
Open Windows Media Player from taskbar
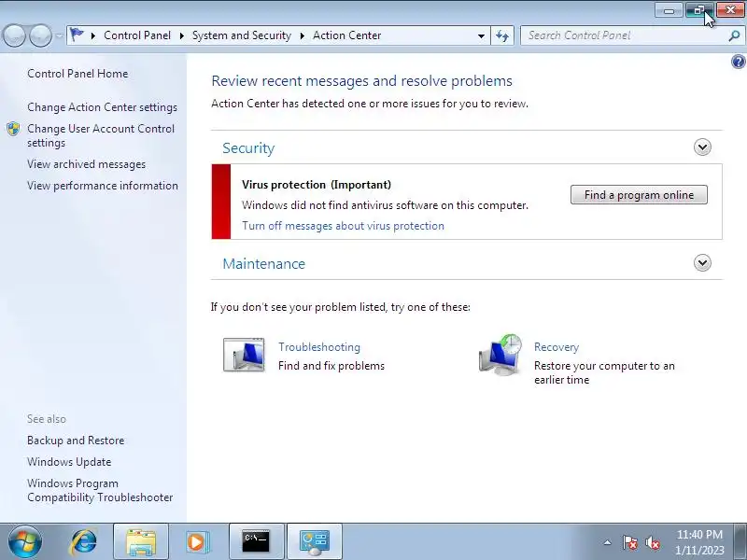(x=197, y=542)
